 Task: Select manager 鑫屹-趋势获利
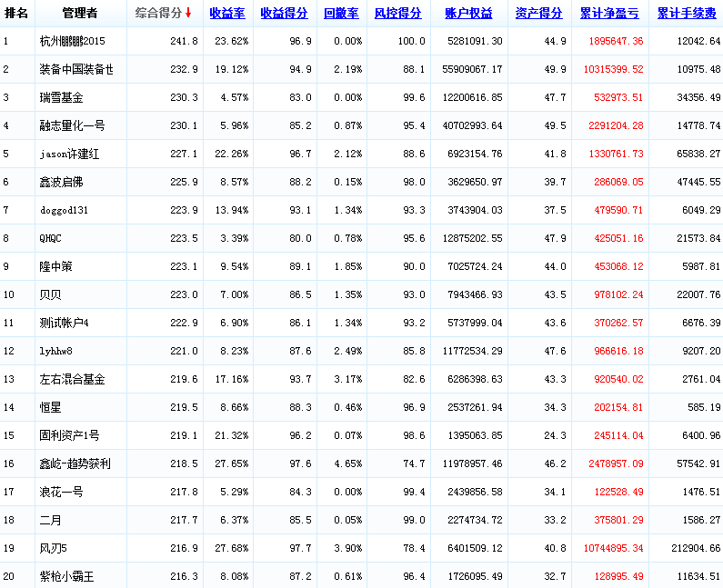(75, 463)
